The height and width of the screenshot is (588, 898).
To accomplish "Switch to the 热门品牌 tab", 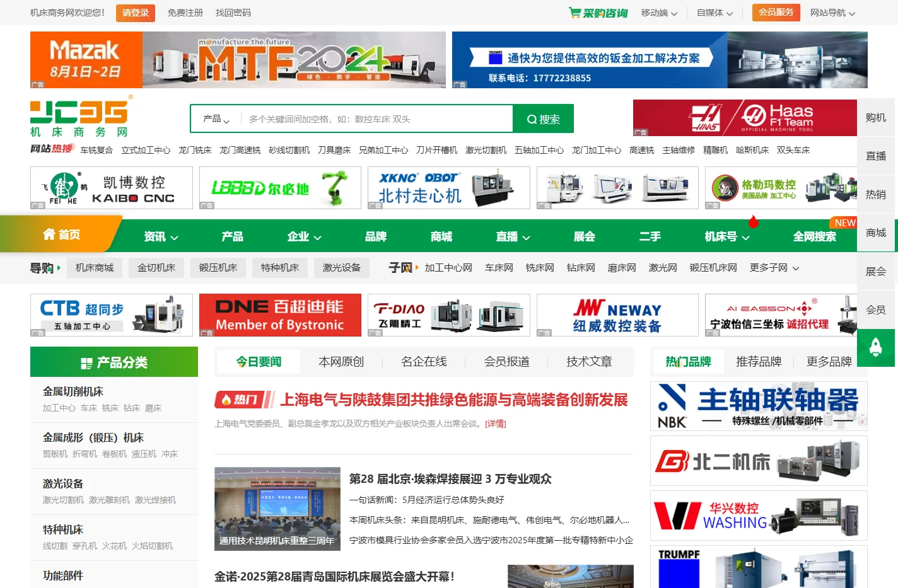I will click(x=688, y=362).
